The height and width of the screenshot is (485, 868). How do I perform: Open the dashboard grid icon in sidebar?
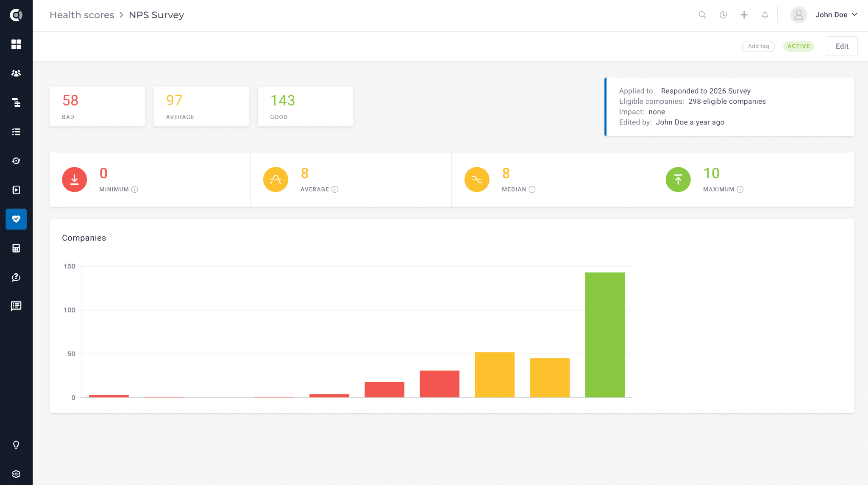point(16,44)
